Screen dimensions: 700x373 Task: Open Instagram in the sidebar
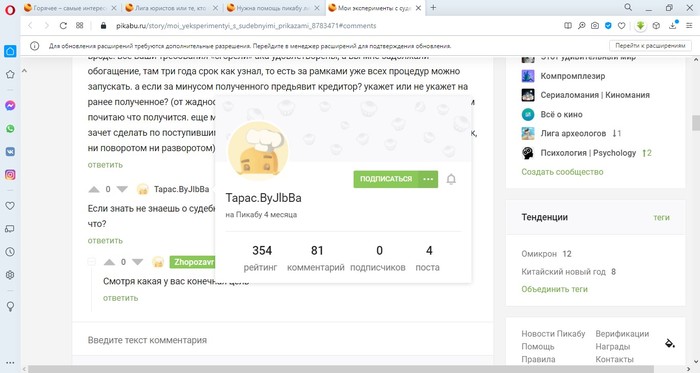[x=10, y=174]
